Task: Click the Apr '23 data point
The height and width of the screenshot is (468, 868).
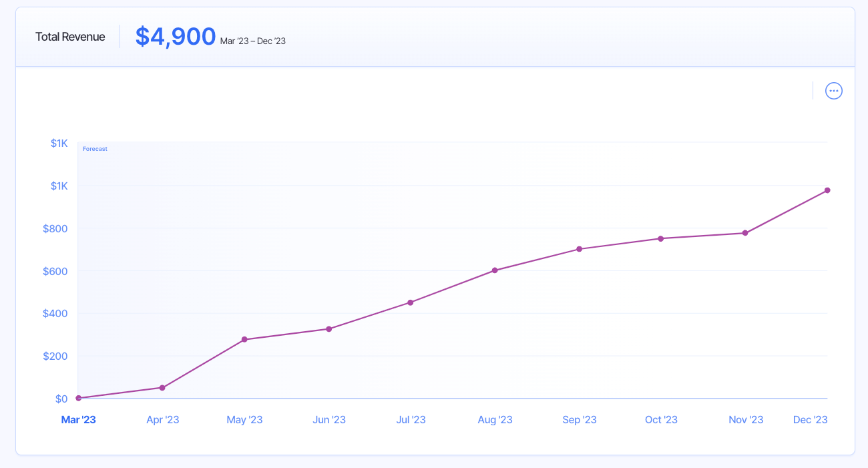Action: click(x=162, y=387)
